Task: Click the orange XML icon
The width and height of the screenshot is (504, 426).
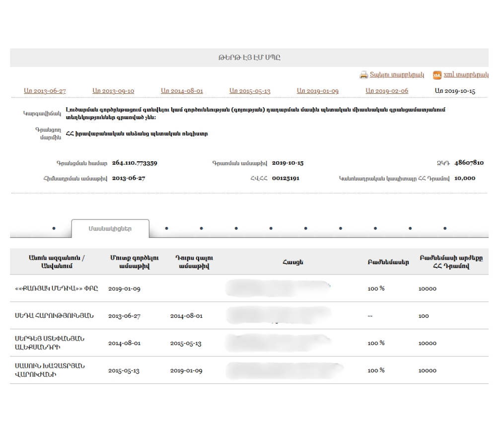Action: pos(437,75)
